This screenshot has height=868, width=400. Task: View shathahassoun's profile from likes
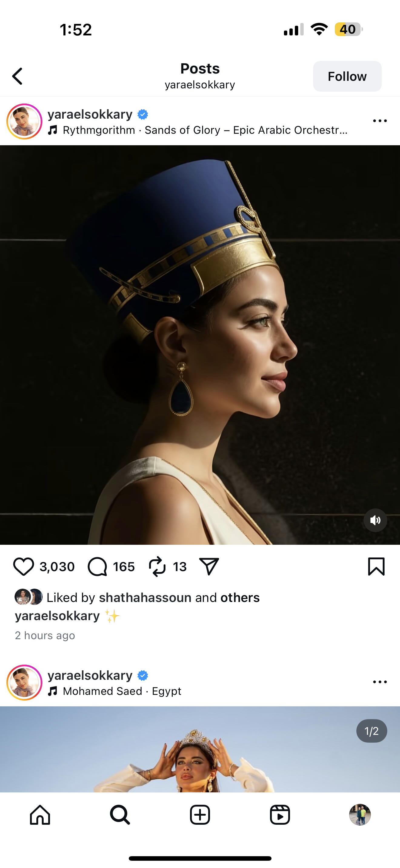pyautogui.click(x=145, y=597)
